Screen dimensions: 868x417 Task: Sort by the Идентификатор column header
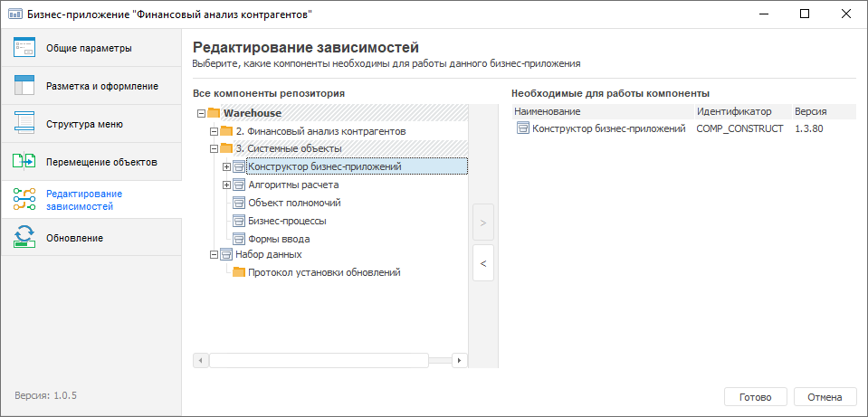tap(733, 111)
